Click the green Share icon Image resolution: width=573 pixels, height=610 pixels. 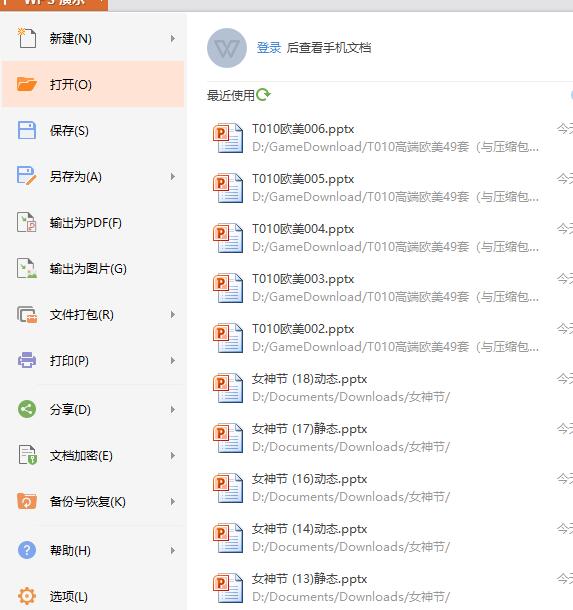click(x=27, y=409)
